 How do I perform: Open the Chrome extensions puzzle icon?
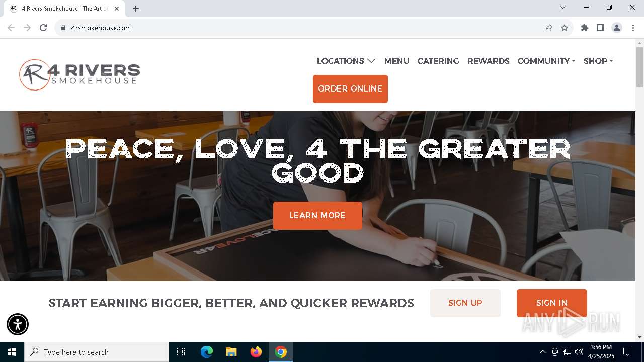(585, 28)
